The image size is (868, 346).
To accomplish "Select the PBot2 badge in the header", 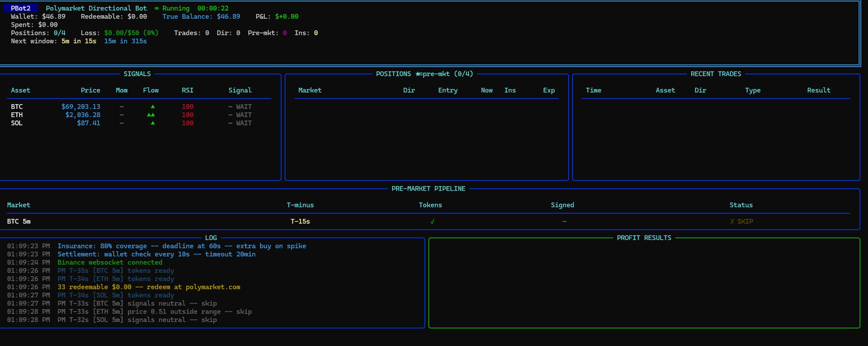I will tap(20, 8).
